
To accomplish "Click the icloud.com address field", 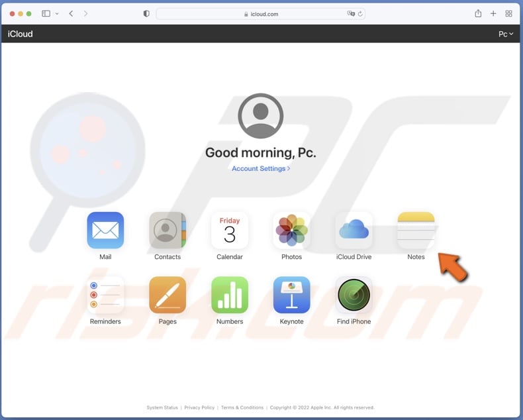I will (x=260, y=14).
